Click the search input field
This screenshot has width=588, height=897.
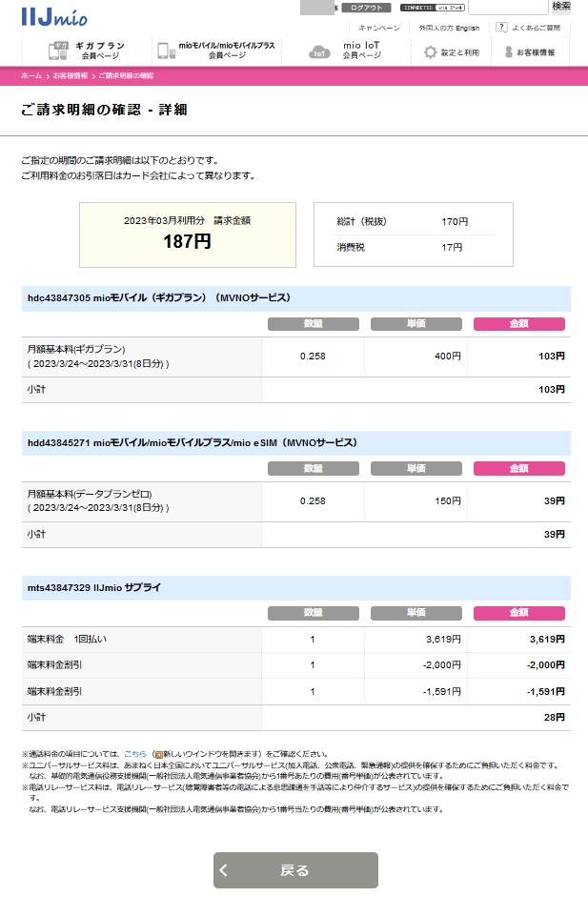pyautogui.click(x=508, y=7)
